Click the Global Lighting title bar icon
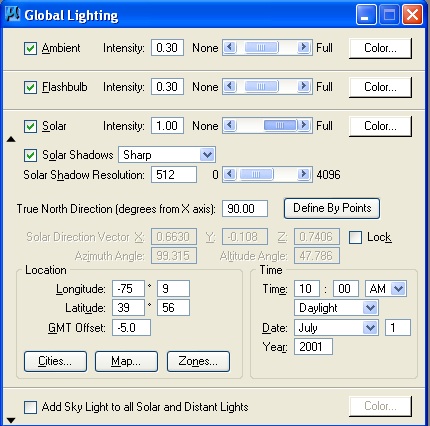This screenshot has height=426, width=430. tap(12, 14)
